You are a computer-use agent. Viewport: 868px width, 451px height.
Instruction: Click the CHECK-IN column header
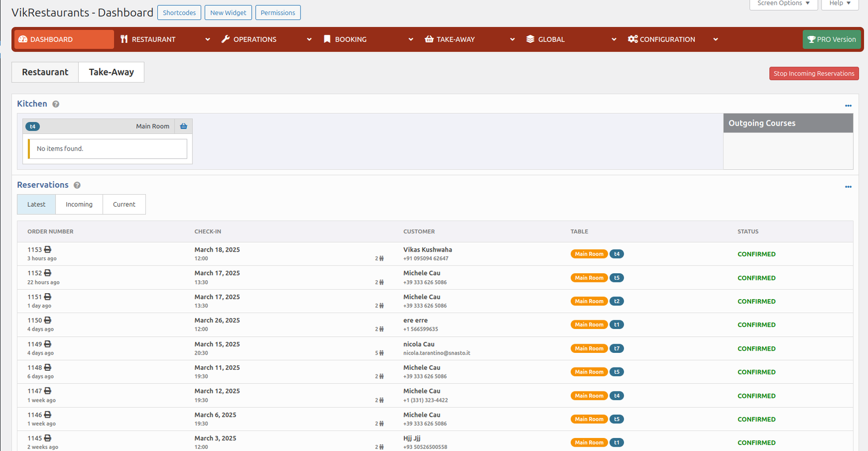click(x=208, y=231)
